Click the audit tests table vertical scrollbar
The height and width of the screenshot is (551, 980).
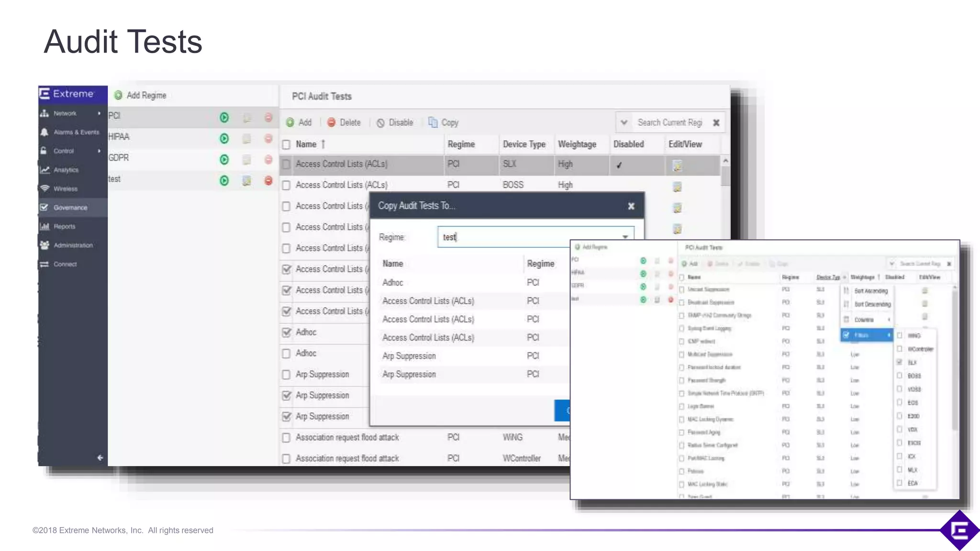[x=725, y=177]
